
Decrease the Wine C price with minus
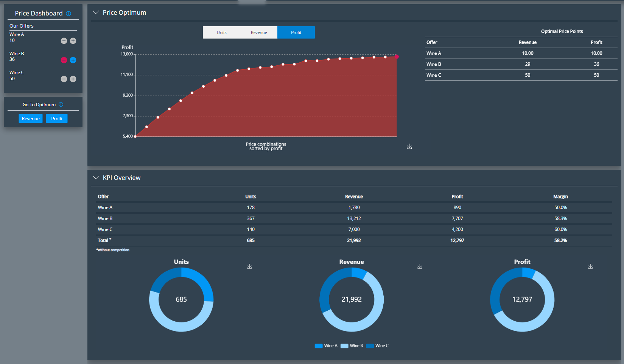click(64, 79)
